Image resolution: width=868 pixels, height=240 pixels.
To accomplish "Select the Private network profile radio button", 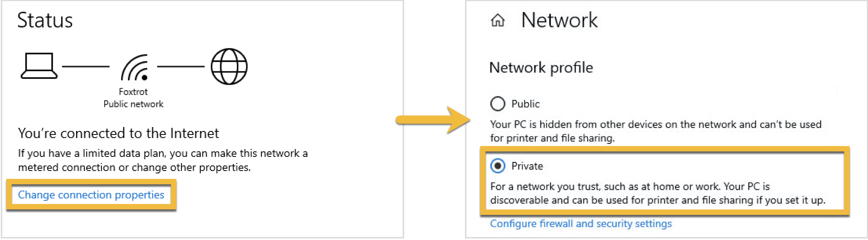I will pos(498,166).
